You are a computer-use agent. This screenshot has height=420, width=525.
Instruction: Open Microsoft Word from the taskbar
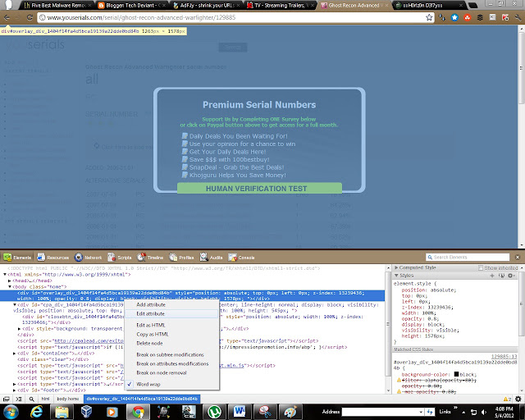(x=240, y=412)
